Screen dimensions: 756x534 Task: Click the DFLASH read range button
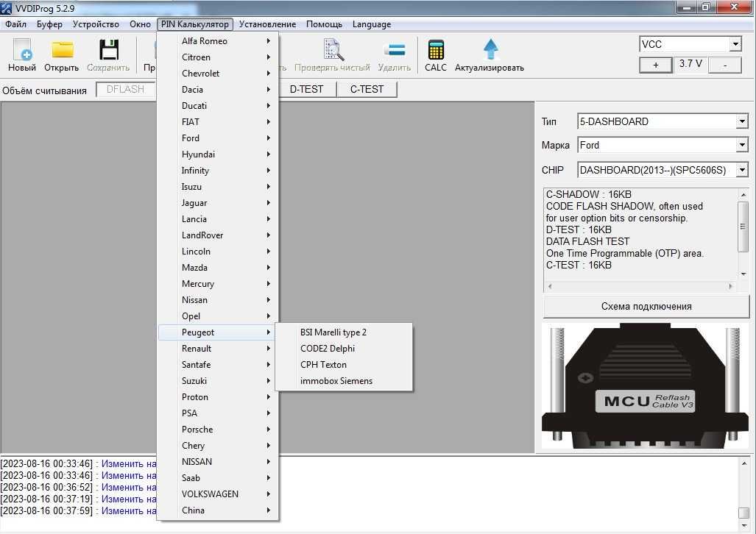[x=125, y=89]
